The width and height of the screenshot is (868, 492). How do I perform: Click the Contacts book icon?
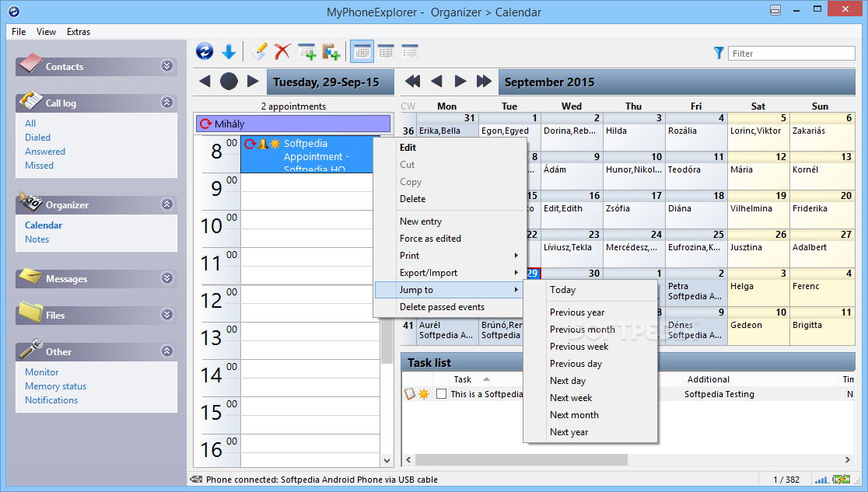coord(30,64)
